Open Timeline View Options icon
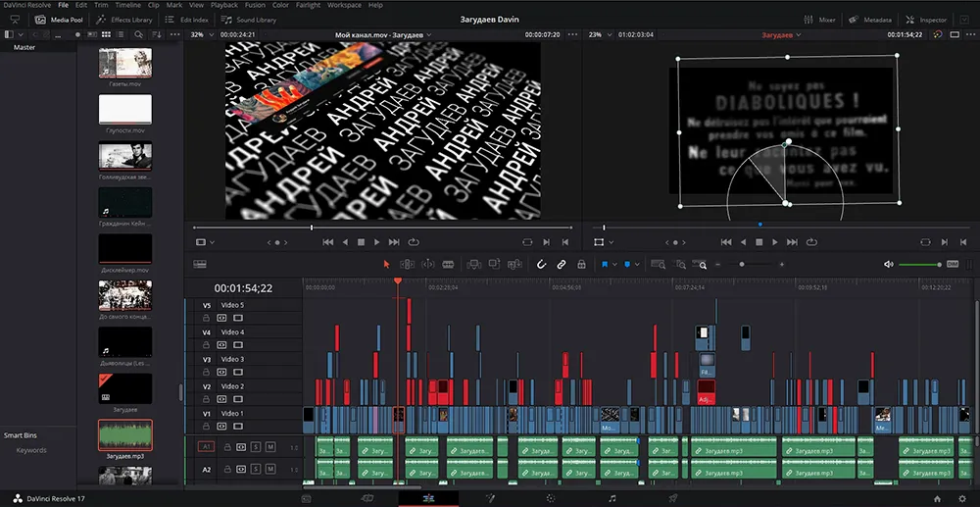The image size is (980, 507). 200,265
